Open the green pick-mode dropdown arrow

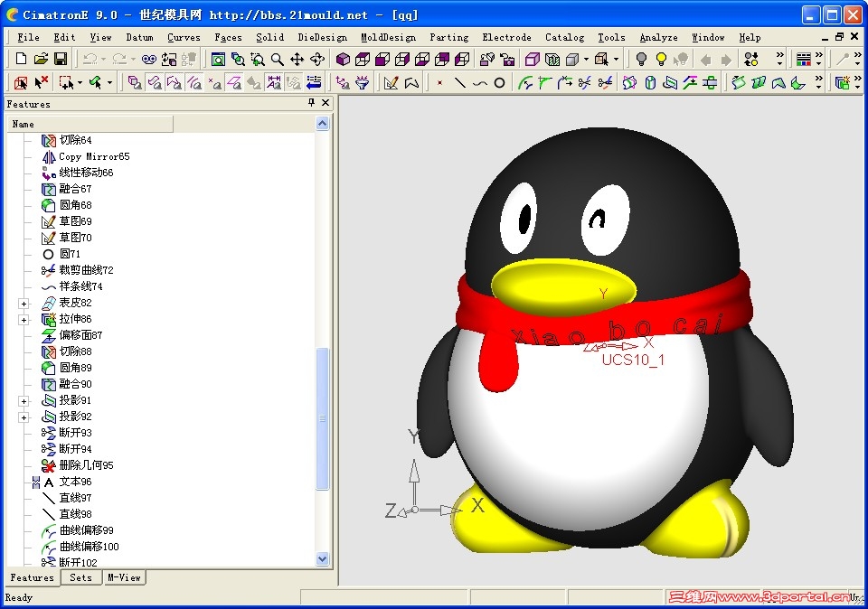[109, 83]
